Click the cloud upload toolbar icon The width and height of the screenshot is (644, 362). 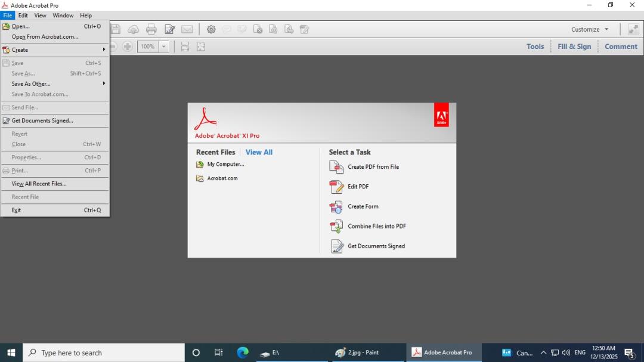point(133,29)
